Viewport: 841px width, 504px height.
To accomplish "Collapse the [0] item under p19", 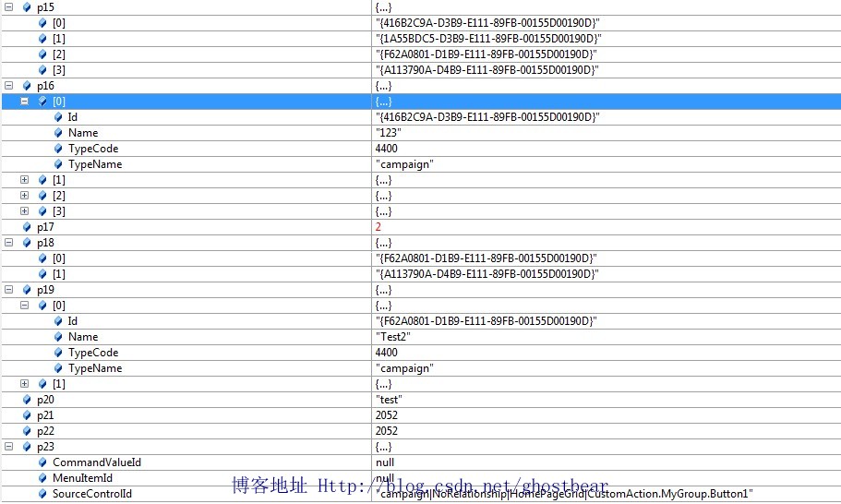I will 25,306.
